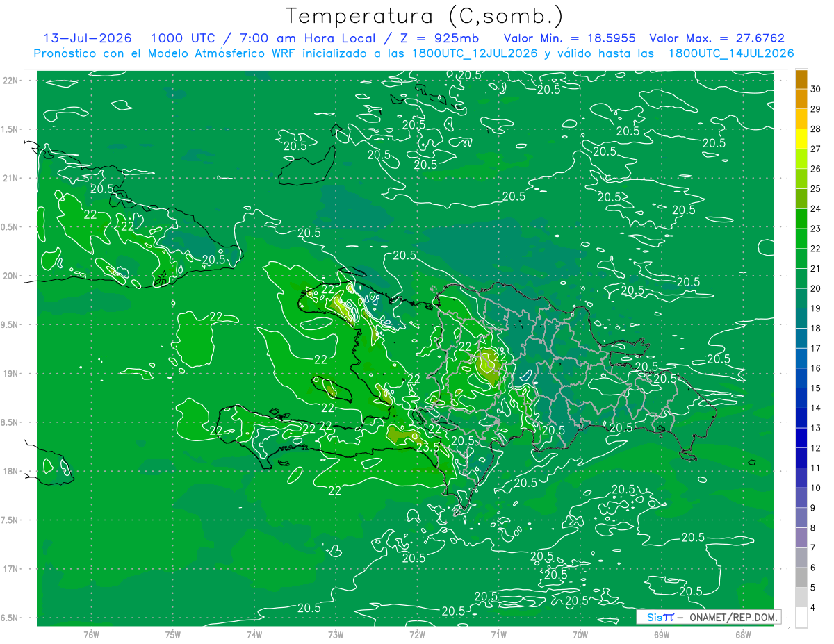Select the date text "13-Jul-2026"
Image resolution: width=834 pixels, height=644 pixels.
[x=87, y=38]
